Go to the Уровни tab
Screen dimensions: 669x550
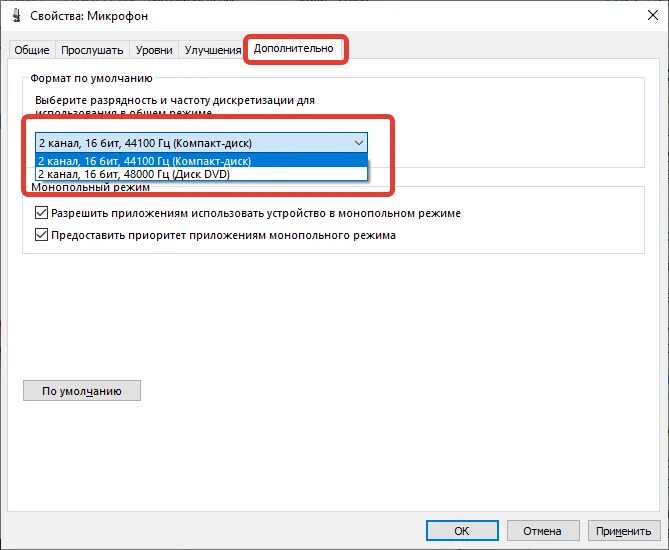coord(154,50)
